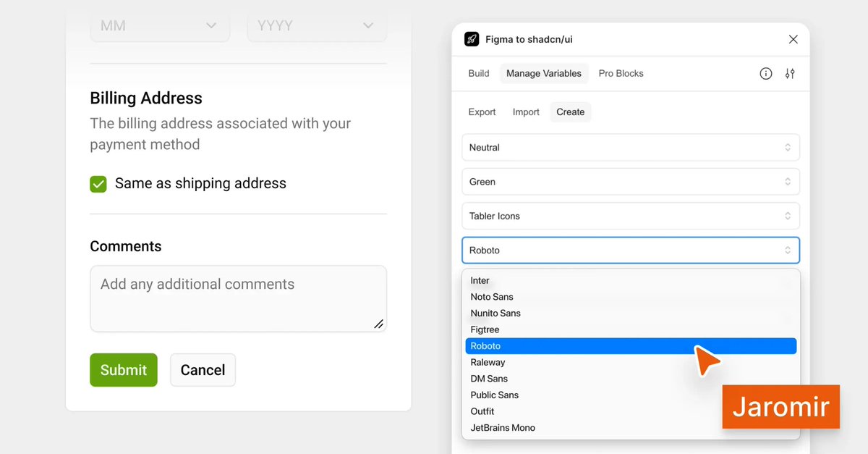Uncheck Same as shipping address checkbox
This screenshot has width=868, height=454.
coord(98,184)
